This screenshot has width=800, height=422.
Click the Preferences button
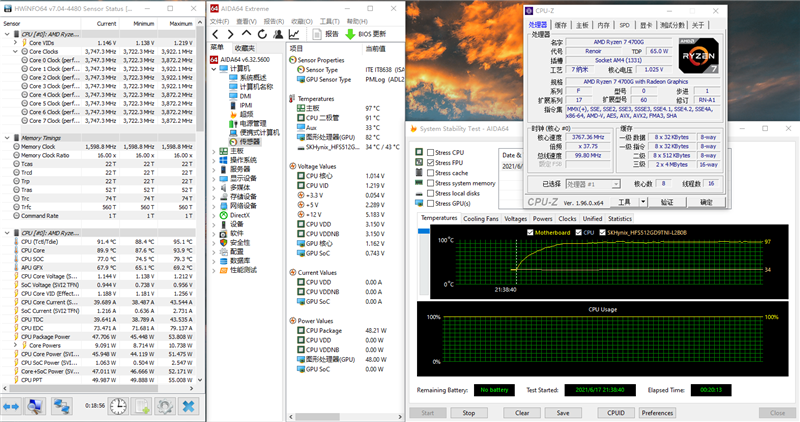657,412
